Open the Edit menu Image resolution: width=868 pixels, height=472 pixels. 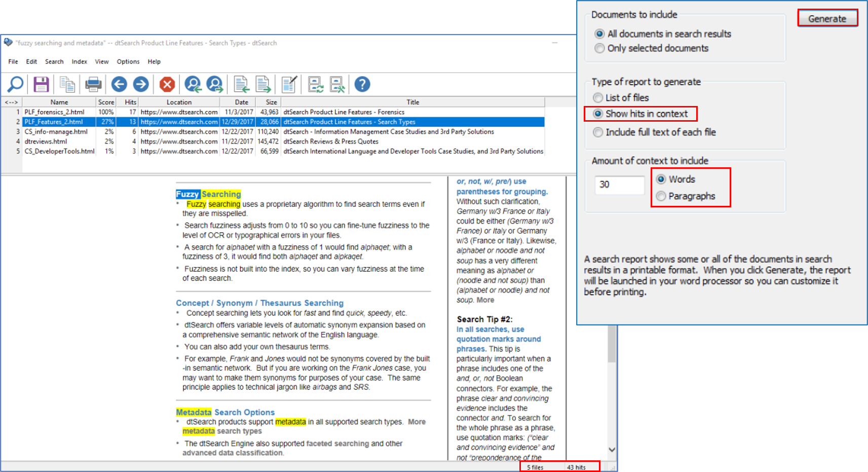tap(31, 61)
